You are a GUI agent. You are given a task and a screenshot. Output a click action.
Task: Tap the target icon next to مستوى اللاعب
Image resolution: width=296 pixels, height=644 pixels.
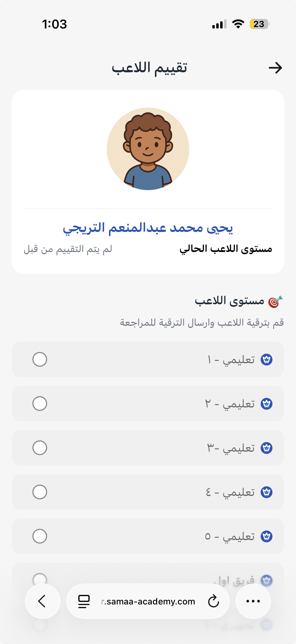pos(275,302)
